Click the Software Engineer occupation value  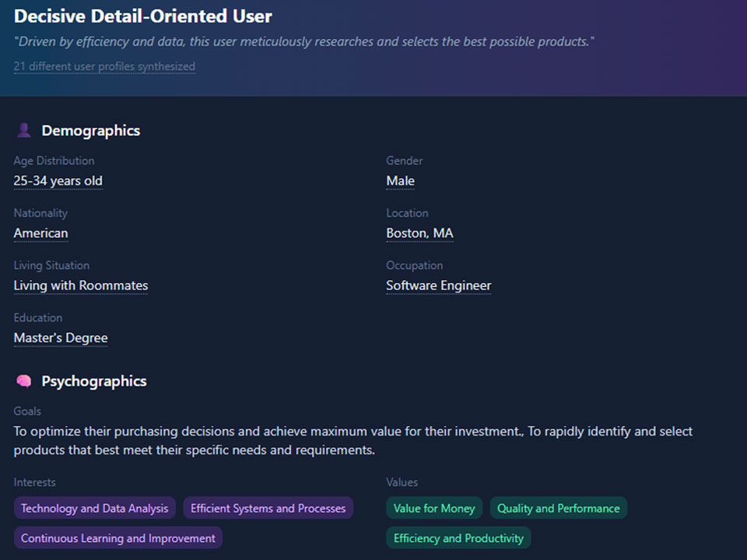point(439,285)
